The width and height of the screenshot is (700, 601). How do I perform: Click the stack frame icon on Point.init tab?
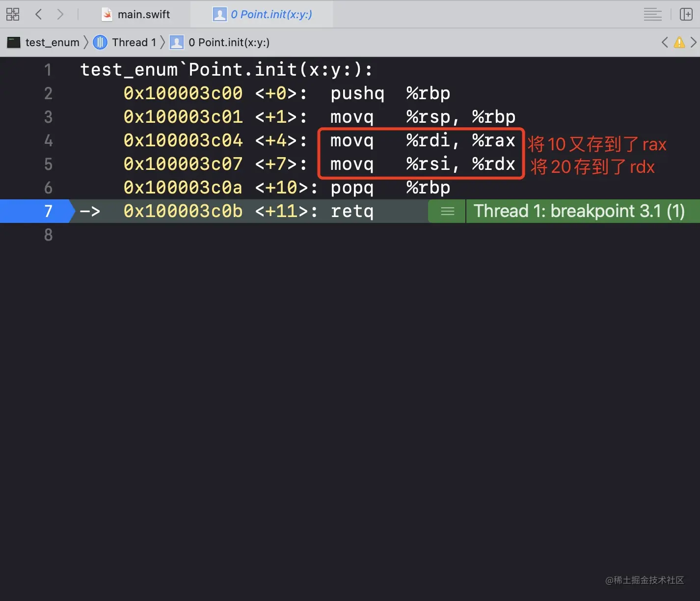pos(219,14)
